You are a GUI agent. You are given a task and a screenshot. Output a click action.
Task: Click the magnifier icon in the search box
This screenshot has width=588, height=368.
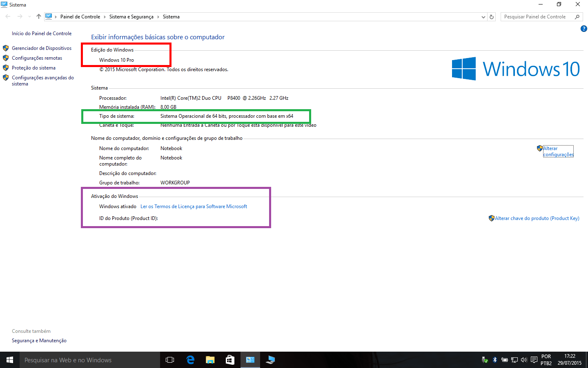[x=577, y=17]
